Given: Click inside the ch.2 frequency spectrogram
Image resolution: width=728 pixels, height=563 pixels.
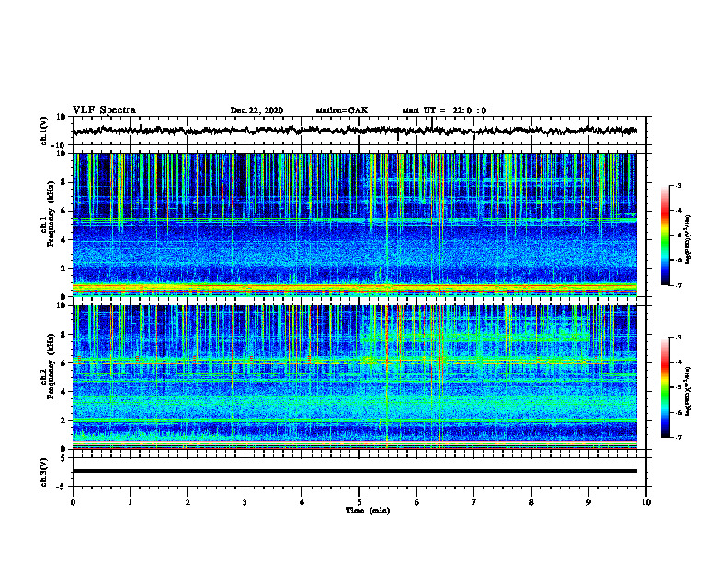Looking at the screenshot, I should click(x=355, y=377).
